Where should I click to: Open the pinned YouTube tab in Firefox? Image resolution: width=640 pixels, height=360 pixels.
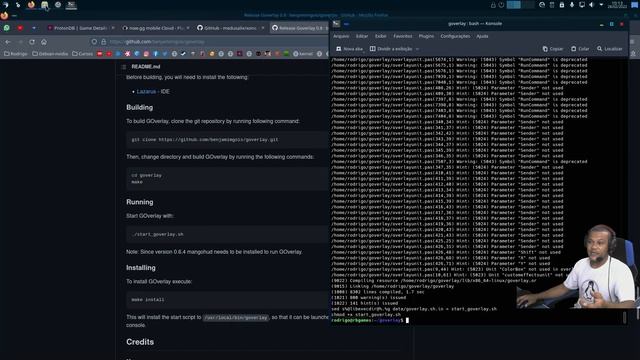click(20, 28)
